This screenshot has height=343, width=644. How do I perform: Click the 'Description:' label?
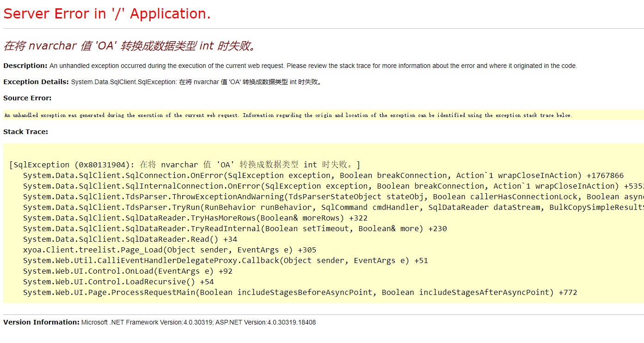[24, 66]
